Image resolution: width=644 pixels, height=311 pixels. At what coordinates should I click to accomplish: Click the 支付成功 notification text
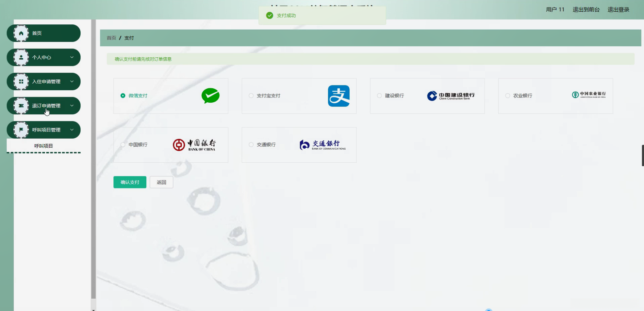[x=286, y=15]
